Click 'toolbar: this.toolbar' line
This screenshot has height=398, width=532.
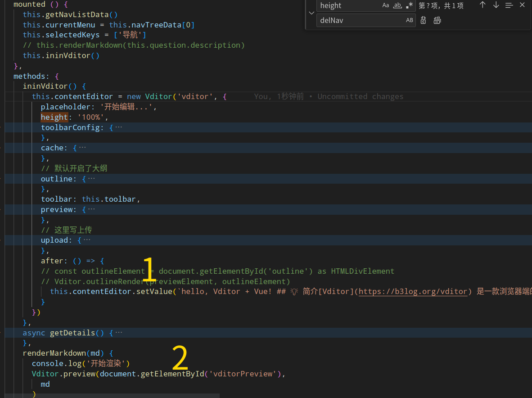pyautogui.click(x=90, y=199)
